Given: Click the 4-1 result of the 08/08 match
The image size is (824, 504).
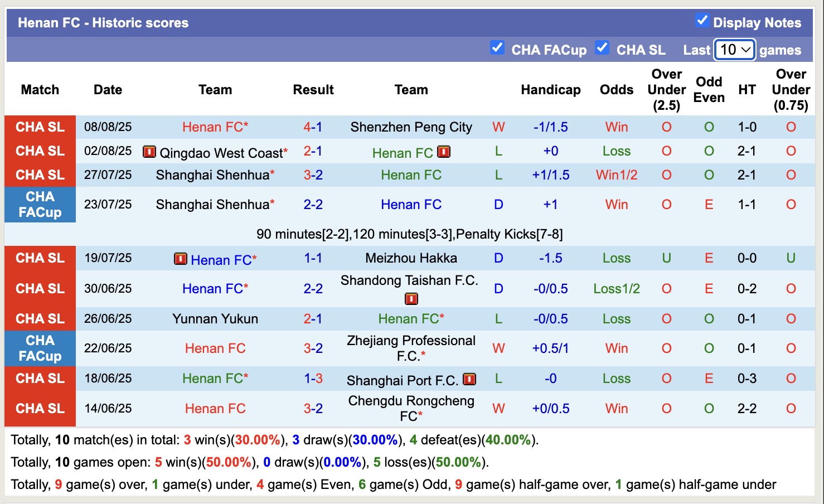Looking at the screenshot, I should tap(313, 127).
